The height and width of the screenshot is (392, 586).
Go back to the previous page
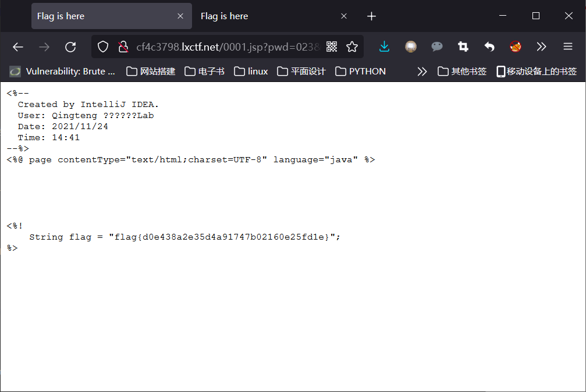tap(18, 47)
